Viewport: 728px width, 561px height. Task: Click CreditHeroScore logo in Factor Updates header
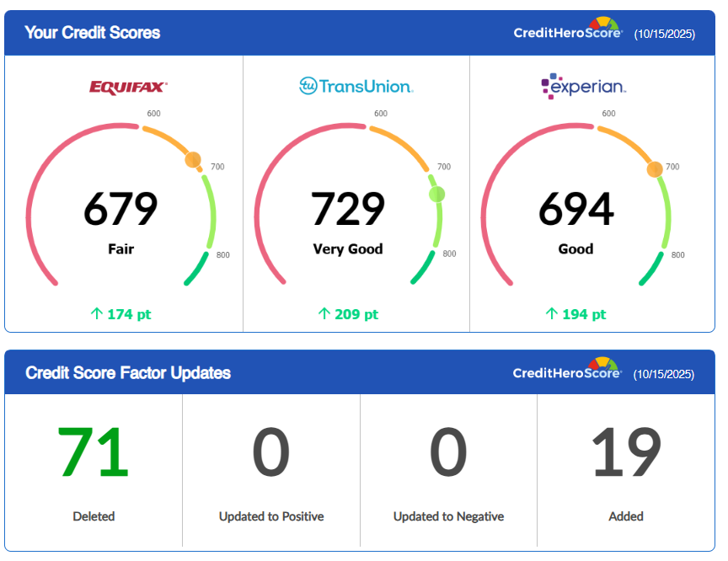coord(567,371)
